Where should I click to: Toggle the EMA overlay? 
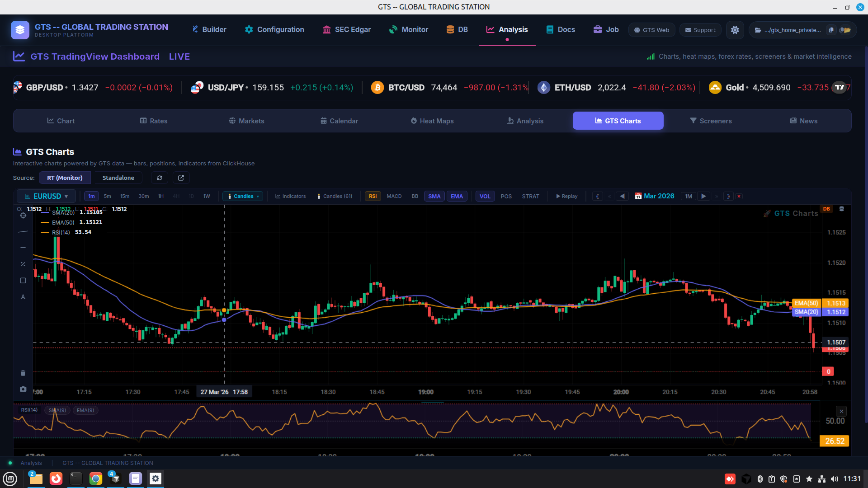(x=457, y=197)
